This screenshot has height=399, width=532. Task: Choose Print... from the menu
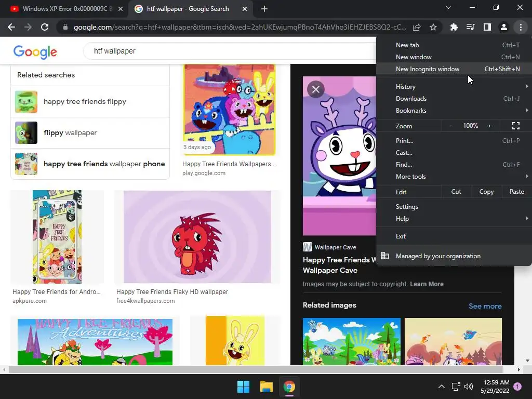click(x=454, y=140)
